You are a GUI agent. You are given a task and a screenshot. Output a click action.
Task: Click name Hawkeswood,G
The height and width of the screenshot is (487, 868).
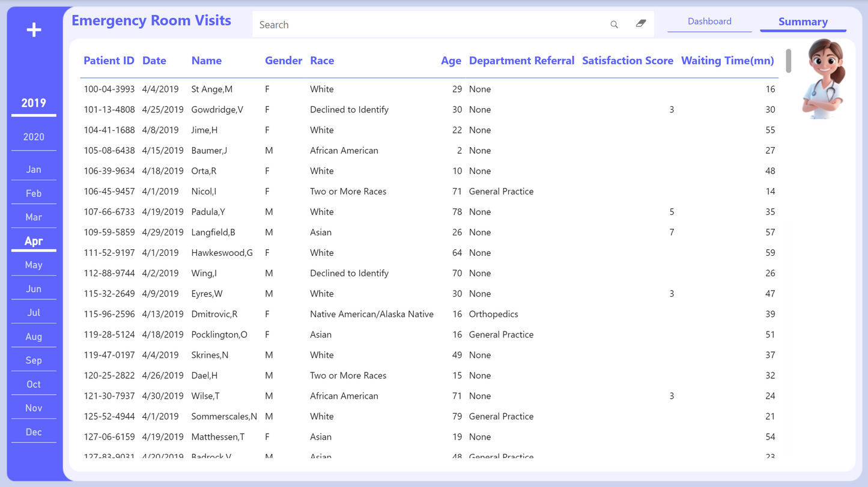tap(222, 253)
